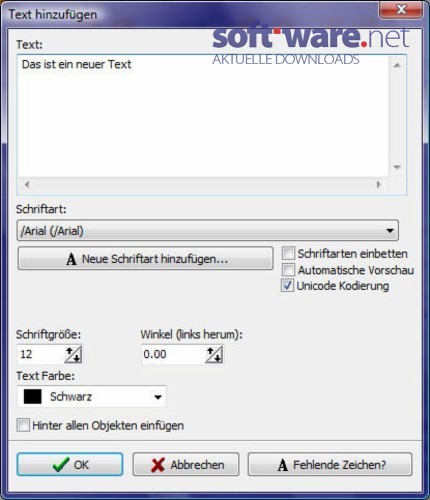Click the green checkmark OK button
This screenshot has width=430, height=500.
pyautogui.click(x=70, y=464)
